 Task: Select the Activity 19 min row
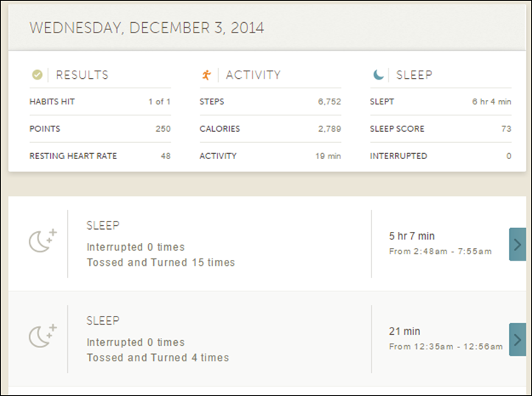pos(270,156)
